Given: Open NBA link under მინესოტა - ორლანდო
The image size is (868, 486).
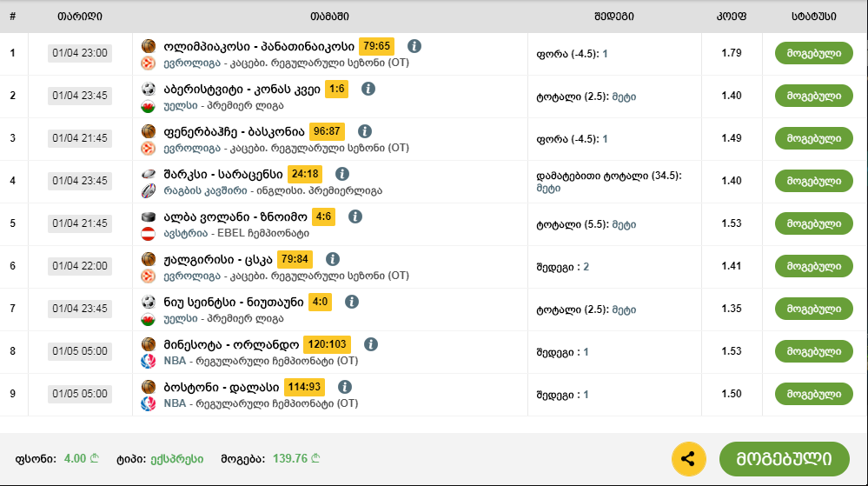Looking at the screenshot, I should coord(175,362).
